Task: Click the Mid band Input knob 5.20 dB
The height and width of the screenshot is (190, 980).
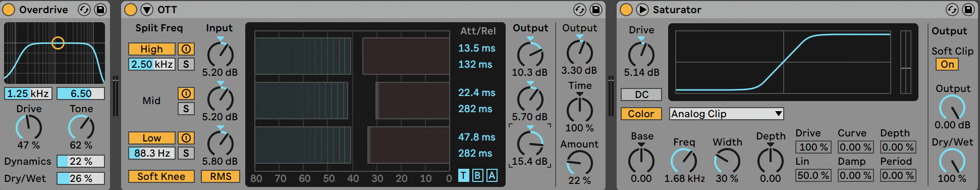Action: [x=221, y=99]
